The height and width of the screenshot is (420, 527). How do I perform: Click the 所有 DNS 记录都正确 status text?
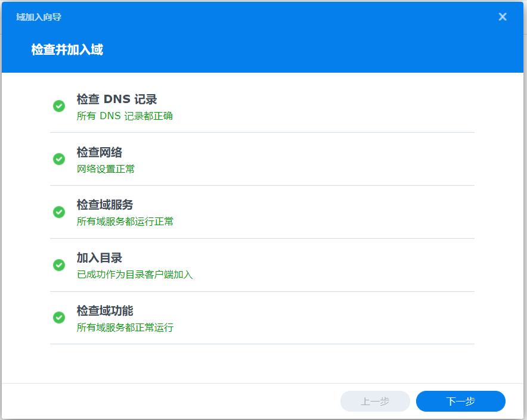click(125, 116)
